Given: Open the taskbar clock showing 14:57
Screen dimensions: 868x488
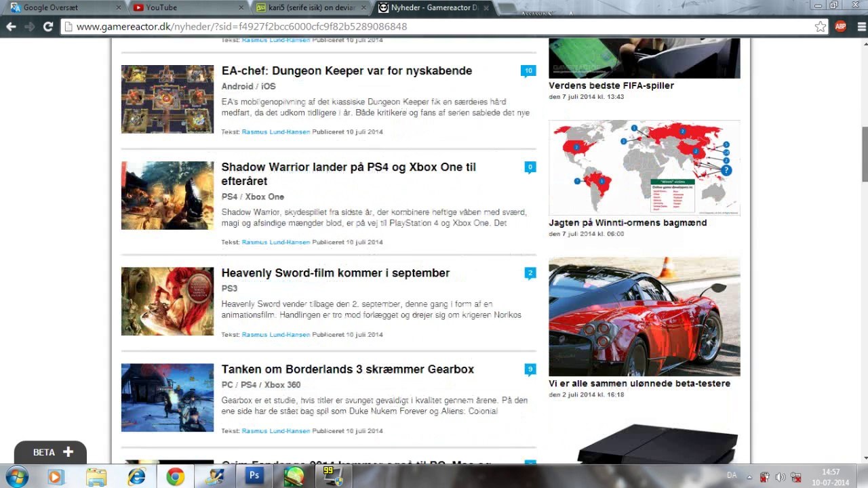Looking at the screenshot, I should [831, 477].
